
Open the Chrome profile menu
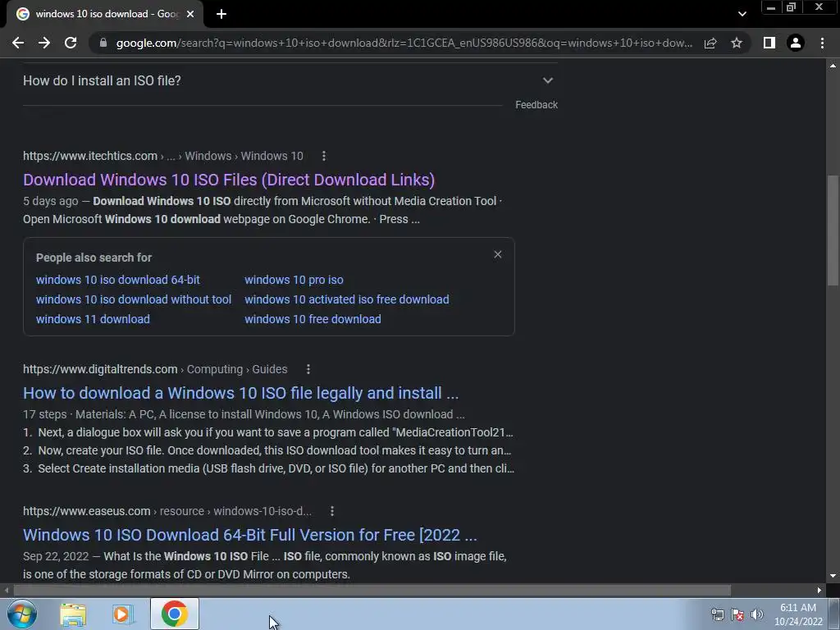pyautogui.click(x=796, y=43)
